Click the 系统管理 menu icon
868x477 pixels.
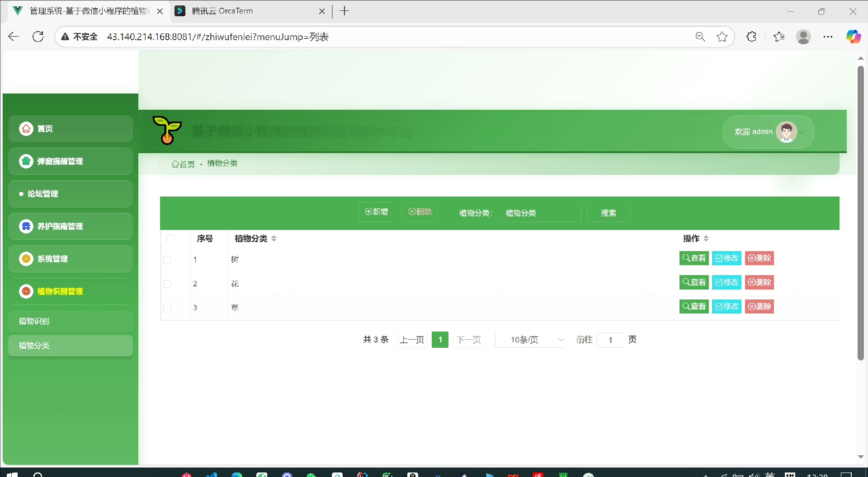tap(26, 259)
